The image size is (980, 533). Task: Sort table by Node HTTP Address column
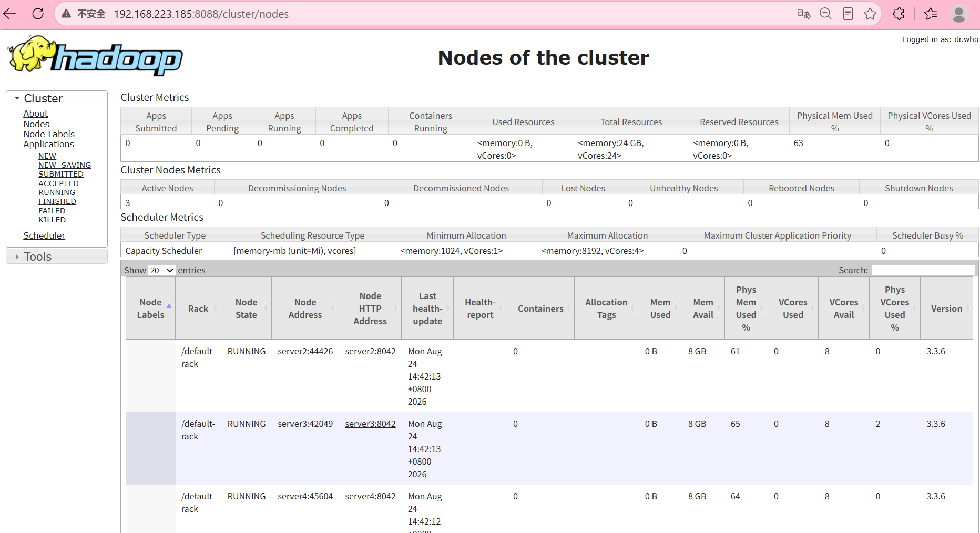370,309
